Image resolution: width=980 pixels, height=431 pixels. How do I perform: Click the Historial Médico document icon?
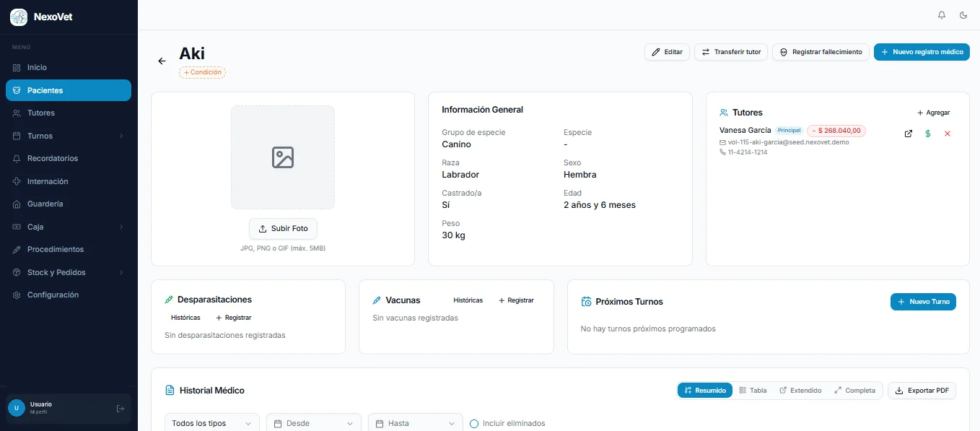coord(170,391)
